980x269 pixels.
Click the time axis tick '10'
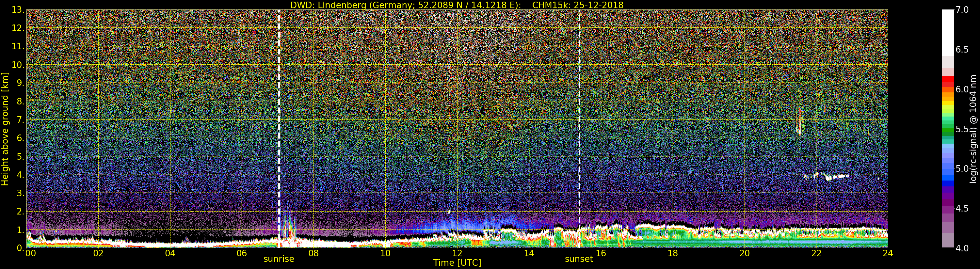pyautogui.click(x=385, y=253)
